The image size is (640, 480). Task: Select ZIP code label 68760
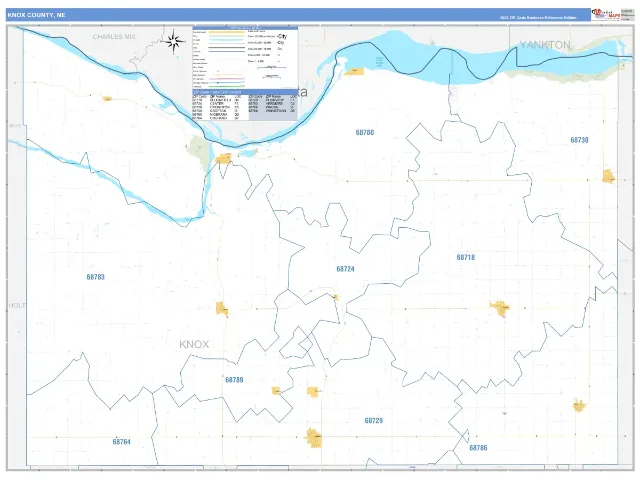364,133
